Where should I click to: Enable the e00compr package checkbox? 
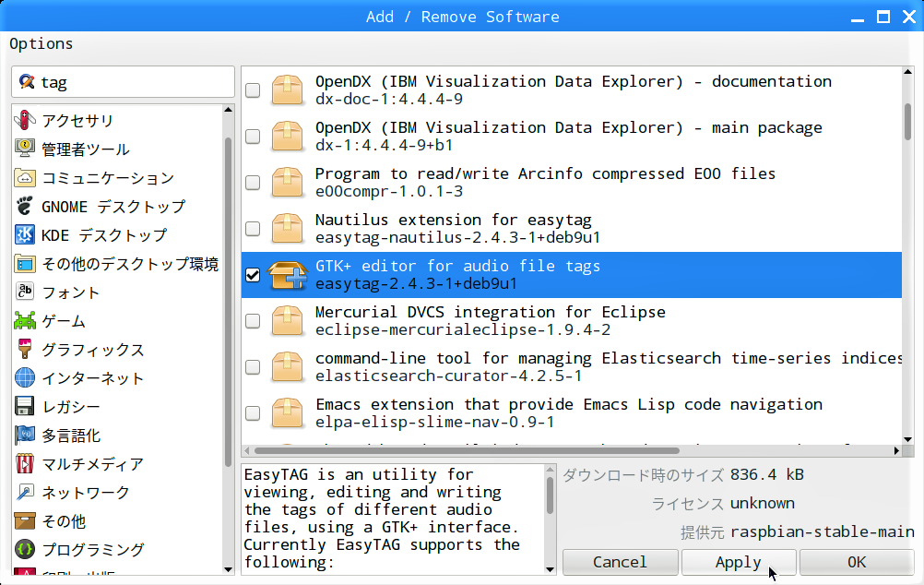tap(253, 182)
